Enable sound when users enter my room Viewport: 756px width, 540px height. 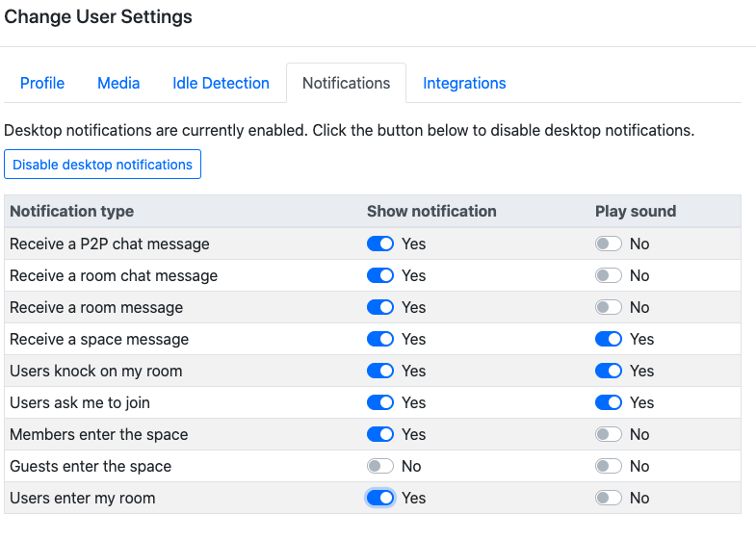(609, 499)
